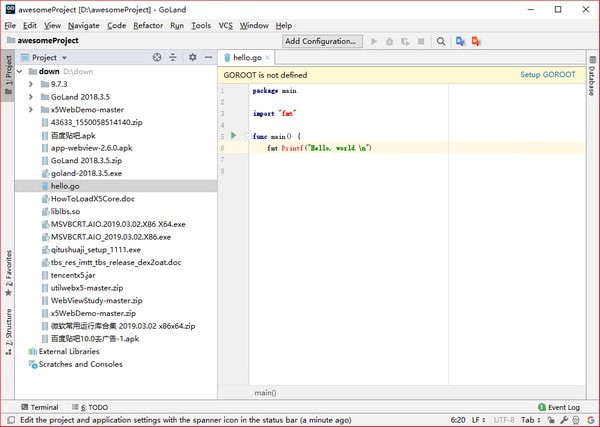Click the Setup GOROOT link
The width and height of the screenshot is (600, 427).
pyautogui.click(x=547, y=75)
